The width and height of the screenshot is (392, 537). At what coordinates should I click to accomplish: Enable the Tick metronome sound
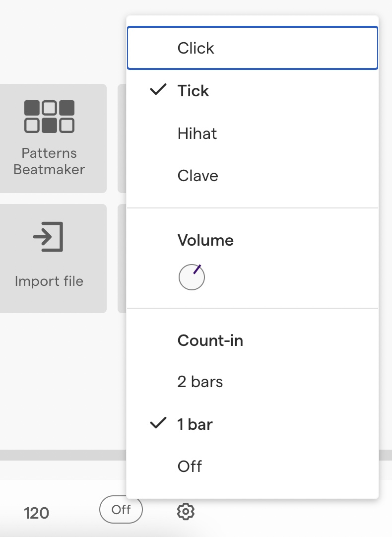click(x=193, y=90)
